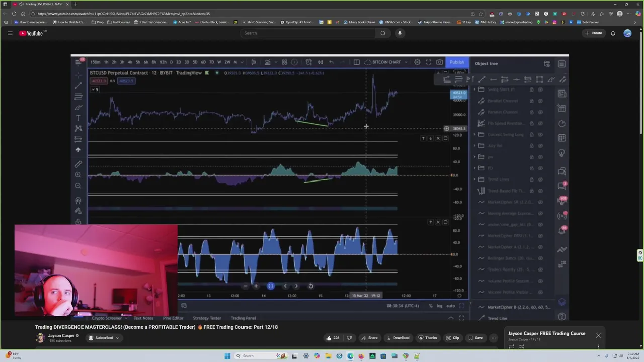The height and width of the screenshot is (362, 644).
Task: Select the Text tool in chart sidebar
Action: (x=78, y=118)
